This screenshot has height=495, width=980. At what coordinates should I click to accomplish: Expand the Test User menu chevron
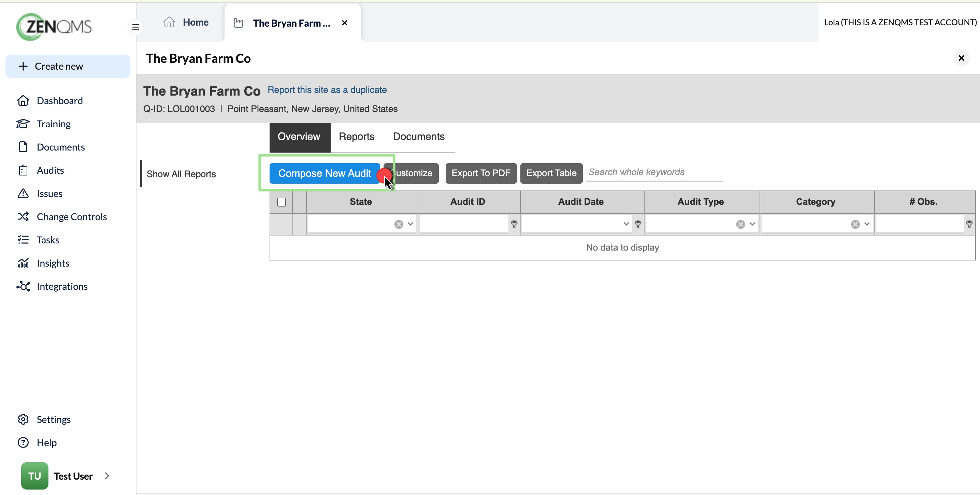click(107, 476)
